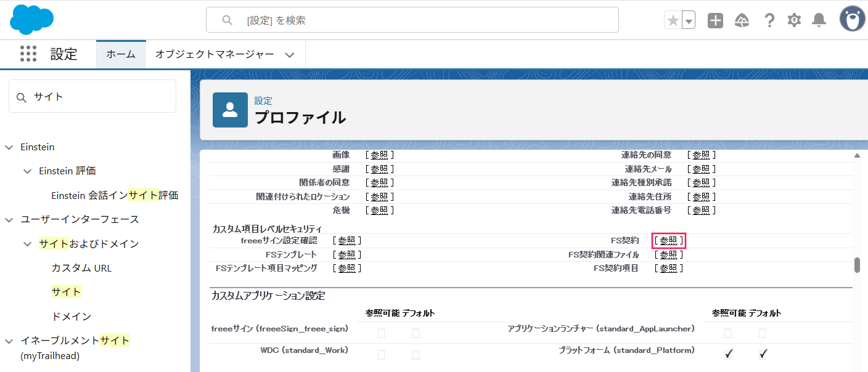
Task: Click the 設定 breadcrumb above プロファイル
Action: [x=263, y=100]
